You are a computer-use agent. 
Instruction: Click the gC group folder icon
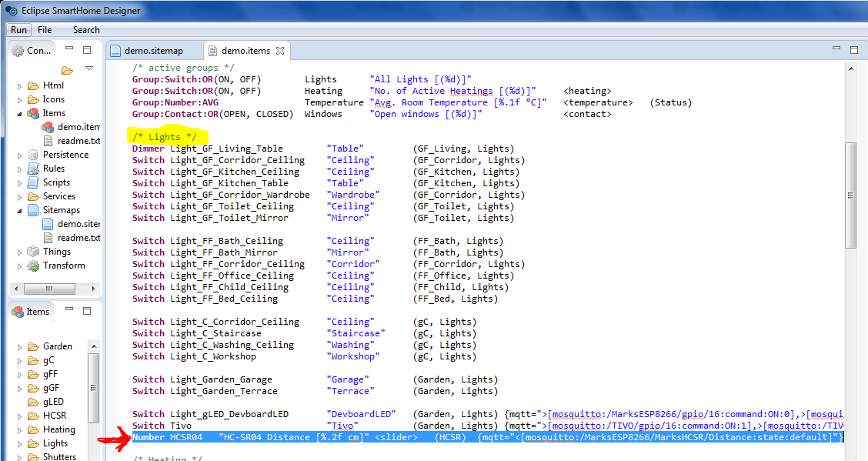(x=33, y=361)
